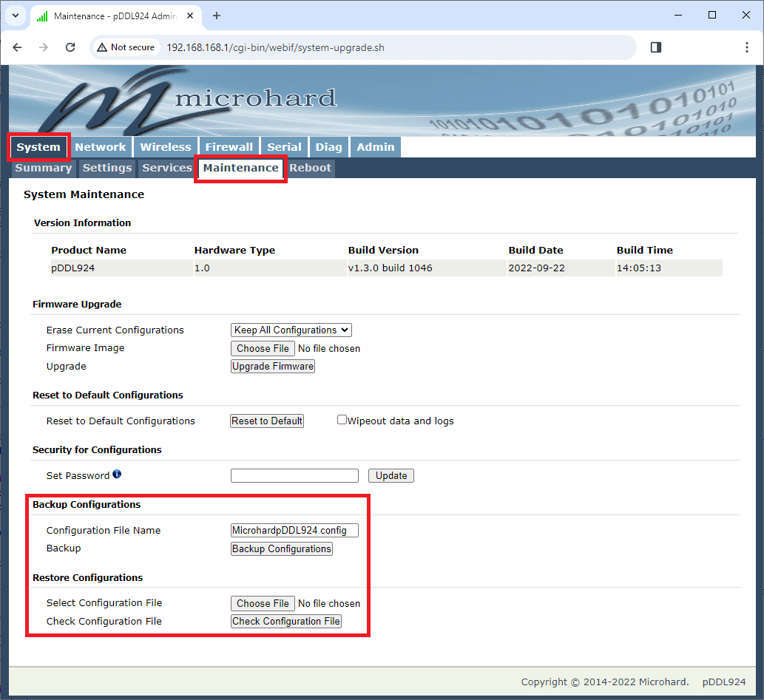Image resolution: width=764 pixels, height=700 pixels.
Task: Click the browser back arrow icon
Action: pyautogui.click(x=18, y=47)
